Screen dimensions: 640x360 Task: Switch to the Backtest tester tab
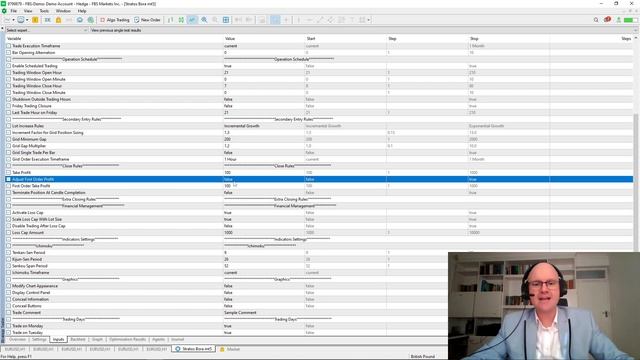click(78, 340)
